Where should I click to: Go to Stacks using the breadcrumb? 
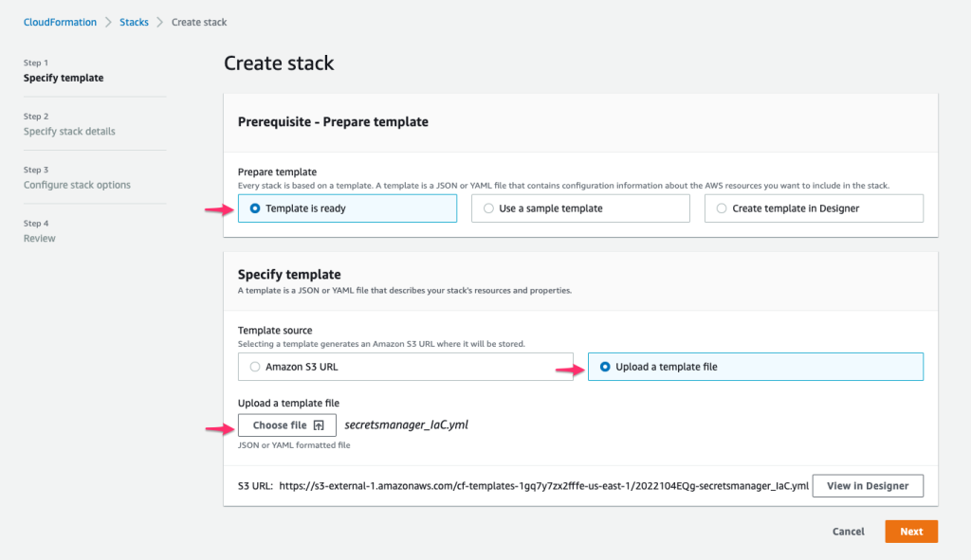tap(134, 21)
